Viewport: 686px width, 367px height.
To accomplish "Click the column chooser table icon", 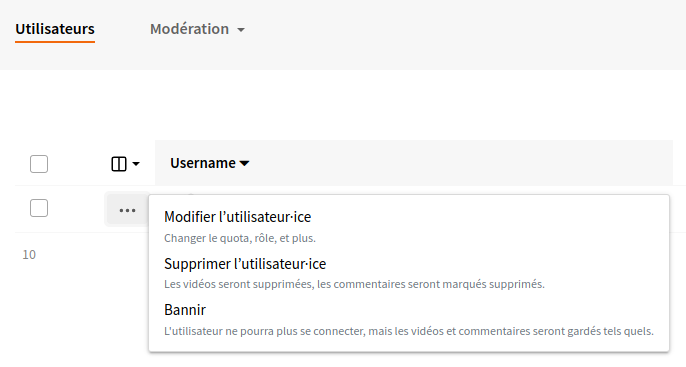I will click(119, 164).
